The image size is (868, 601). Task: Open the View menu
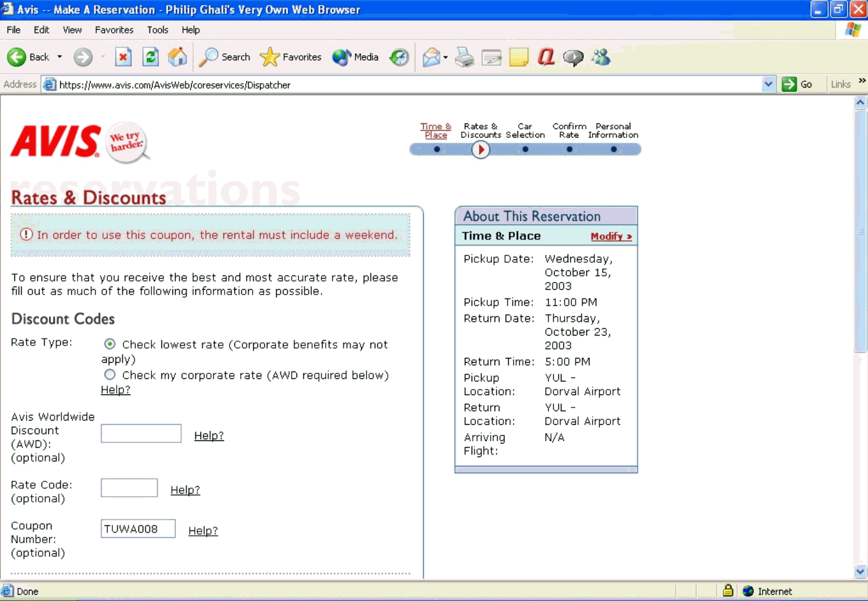[x=72, y=30]
